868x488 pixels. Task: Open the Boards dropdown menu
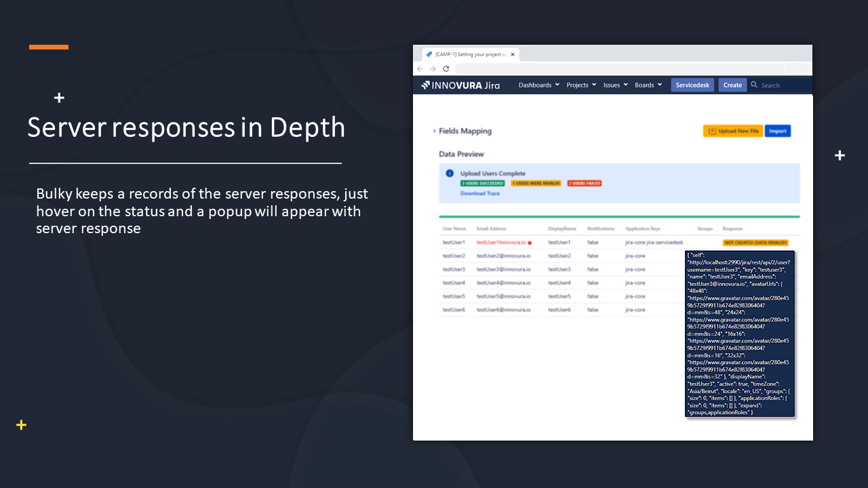(648, 85)
